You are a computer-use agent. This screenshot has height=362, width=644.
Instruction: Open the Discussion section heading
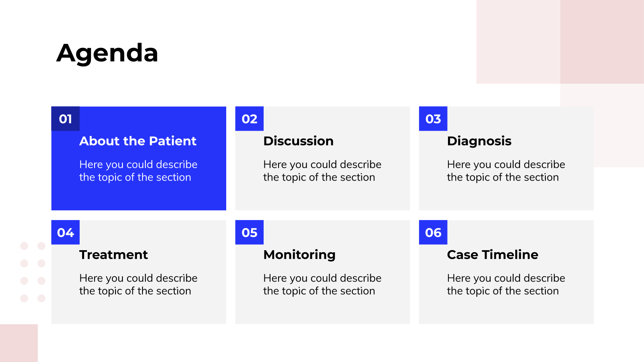[298, 141]
